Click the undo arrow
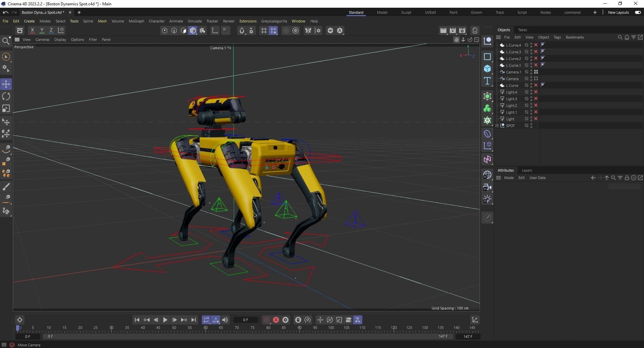This screenshot has height=348, width=644. point(5,12)
